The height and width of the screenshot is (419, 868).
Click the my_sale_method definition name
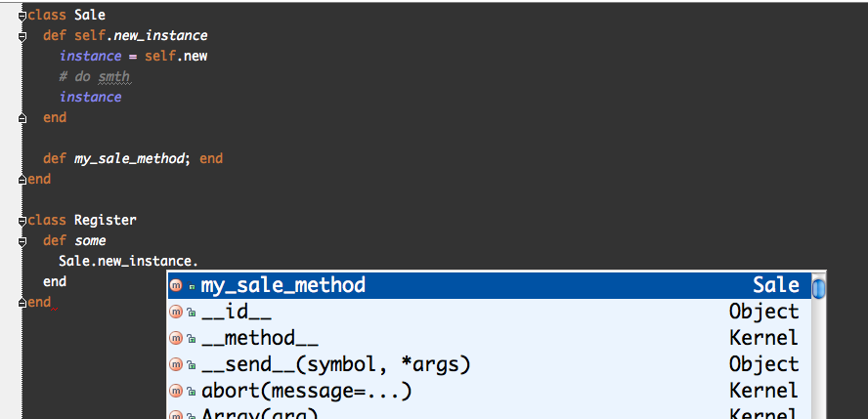point(129,159)
